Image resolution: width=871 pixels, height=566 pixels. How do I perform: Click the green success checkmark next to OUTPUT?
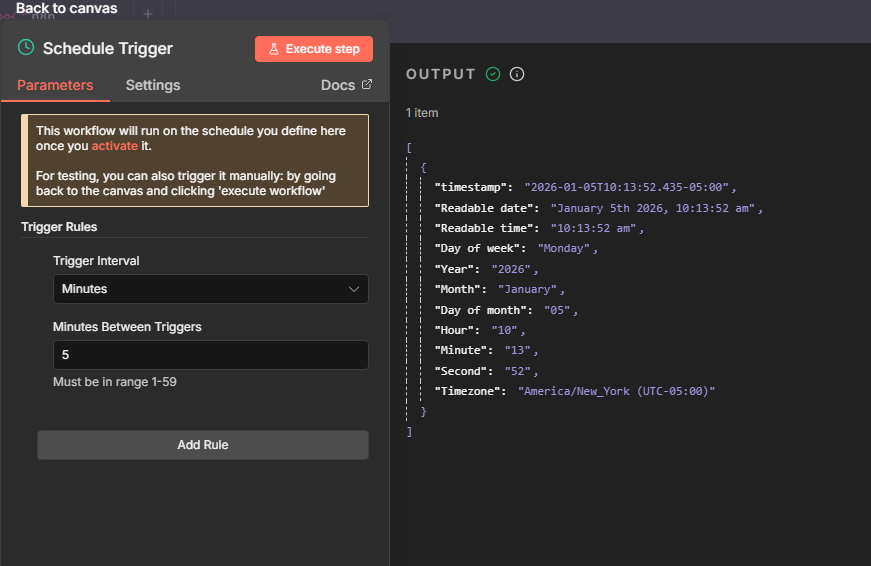pyautogui.click(x=493, y=74)
